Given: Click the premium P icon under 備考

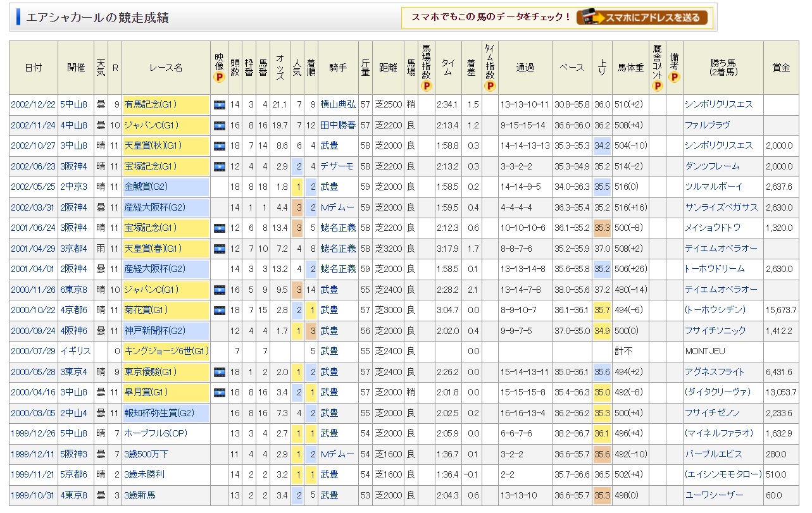Looking at the screenshot, I should click(675, 77).
